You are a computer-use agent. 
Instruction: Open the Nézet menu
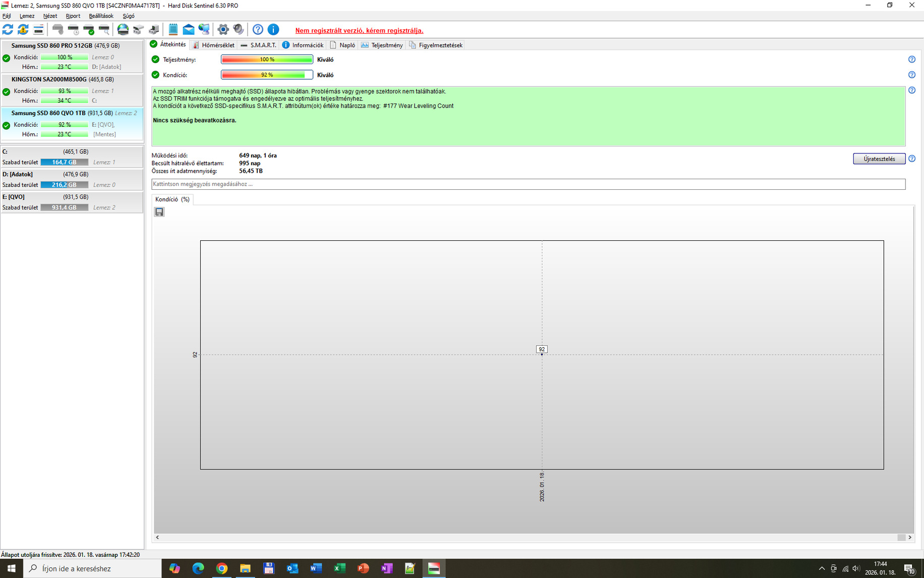(50, 16)
